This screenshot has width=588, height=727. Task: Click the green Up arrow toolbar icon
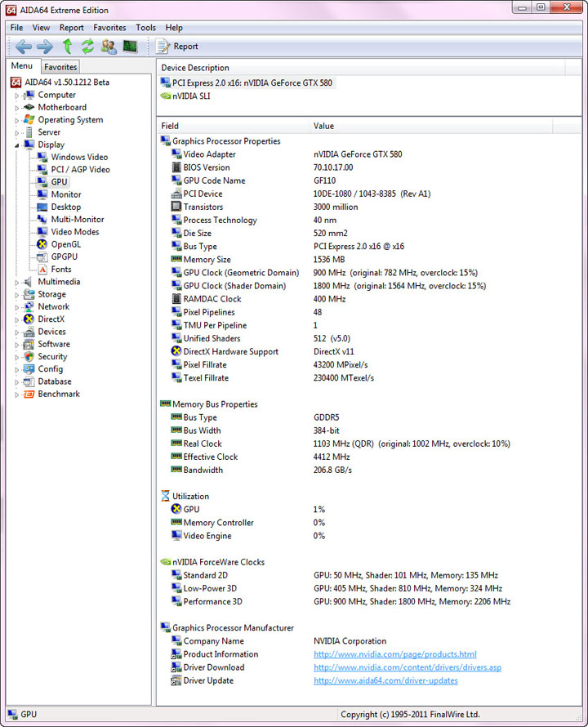click(67, 47)
